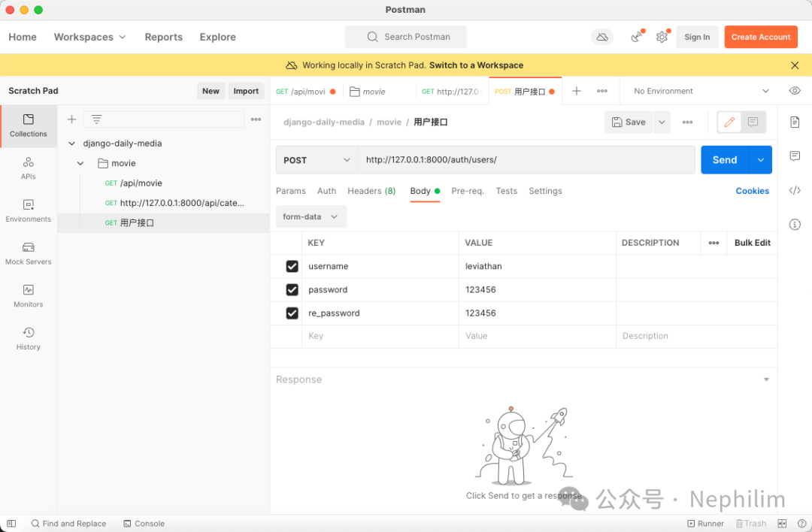
Task: Switch to comment mode icon
Action: [753, 122]
